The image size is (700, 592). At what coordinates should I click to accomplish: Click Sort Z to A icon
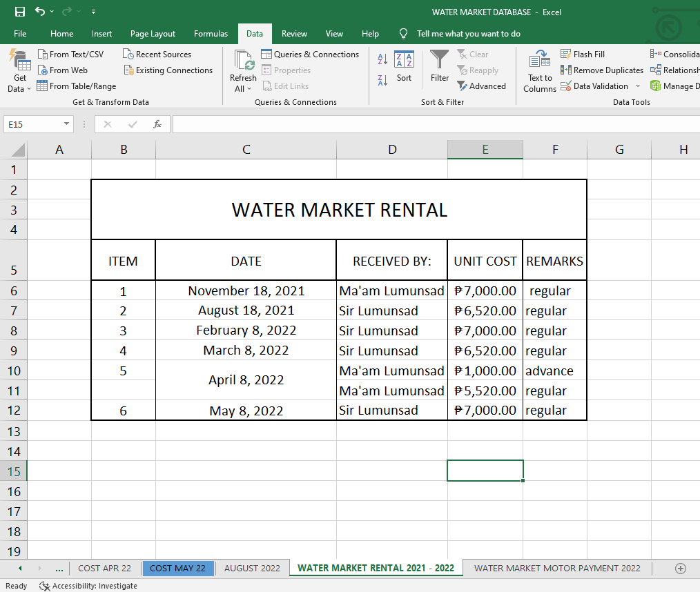[382, 81]
